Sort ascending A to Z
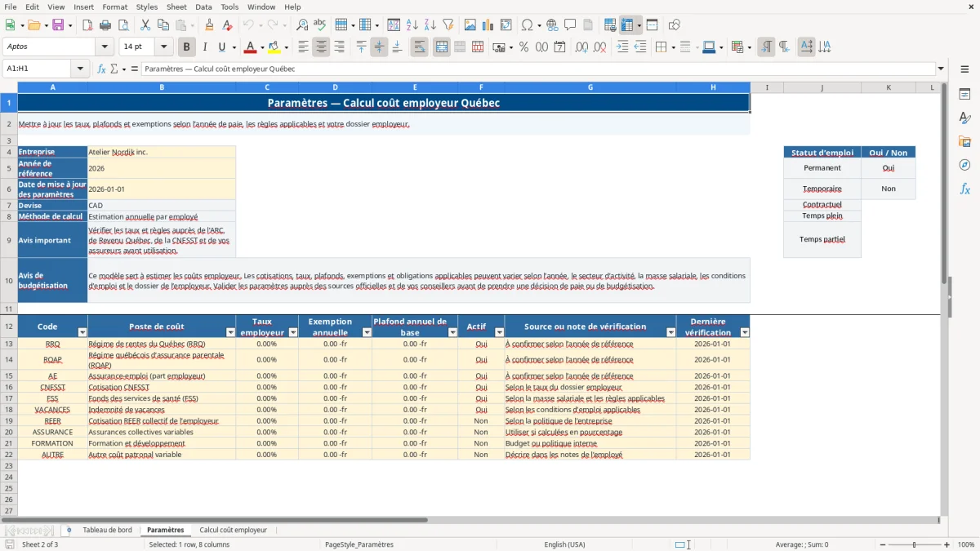This screenshot has height=551, width=980. [412, 25]
